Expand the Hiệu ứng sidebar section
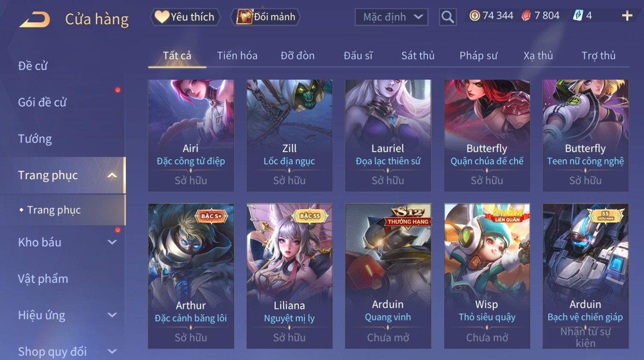The image size is (644, 360). point(112,315)
